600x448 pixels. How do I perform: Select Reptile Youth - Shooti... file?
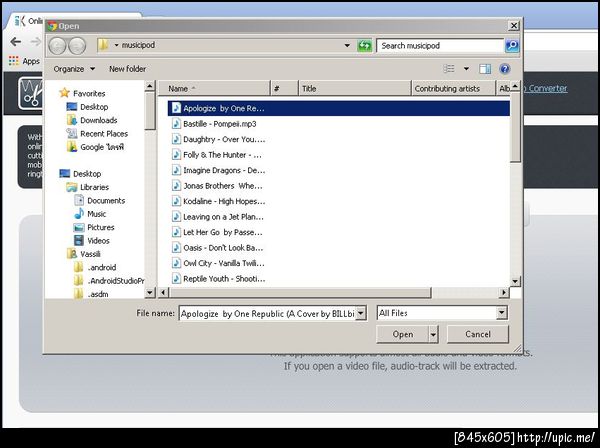coord(218,279)
